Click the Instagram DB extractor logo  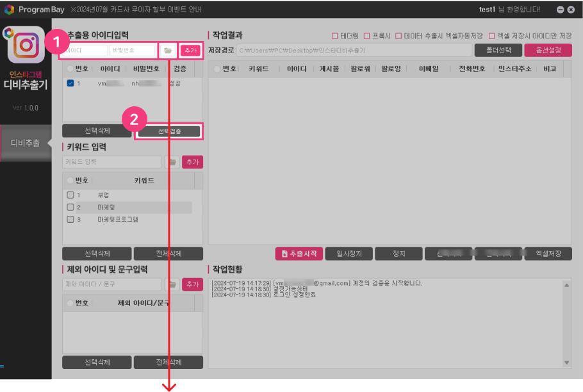tap(26, 46)
